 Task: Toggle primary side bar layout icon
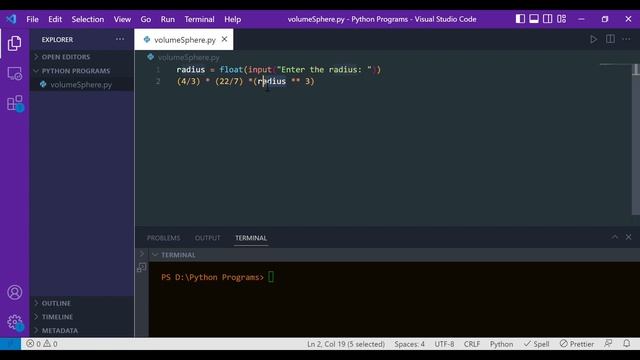click(x=520, y=19)
